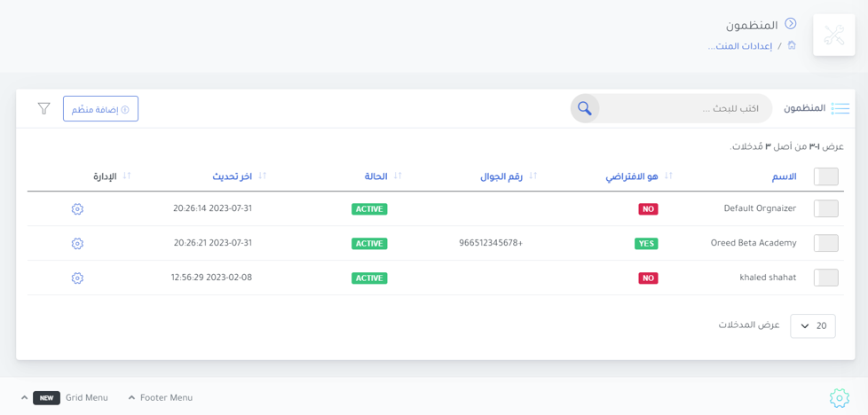Sort by the الاسم column header

(x=784, y=176)
